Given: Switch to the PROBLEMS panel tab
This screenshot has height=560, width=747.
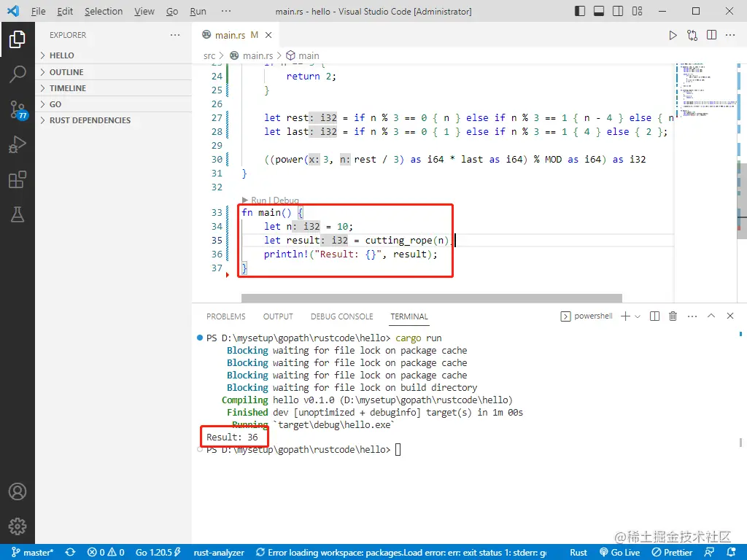Looking at the screenshot, I should tap(226, 316).
